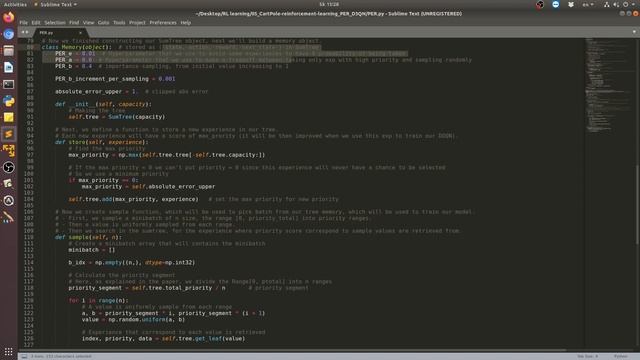
Task: Open the clock and calendar in top bar
Action: click(329, 4)
